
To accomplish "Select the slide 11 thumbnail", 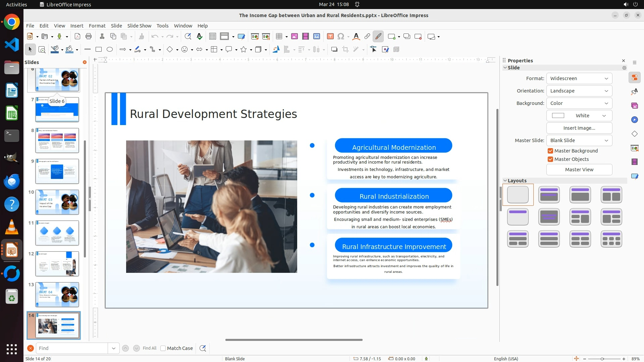I will click(57, 233).
